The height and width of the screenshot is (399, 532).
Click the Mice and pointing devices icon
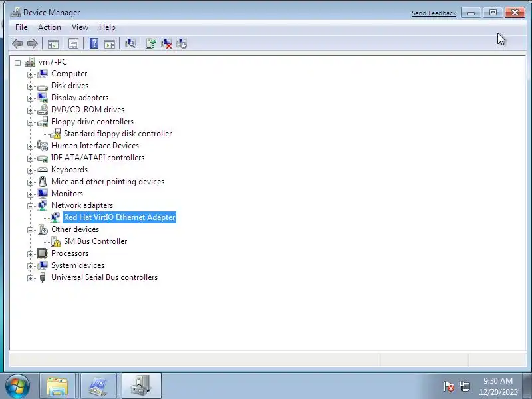(x=43, y=182)
